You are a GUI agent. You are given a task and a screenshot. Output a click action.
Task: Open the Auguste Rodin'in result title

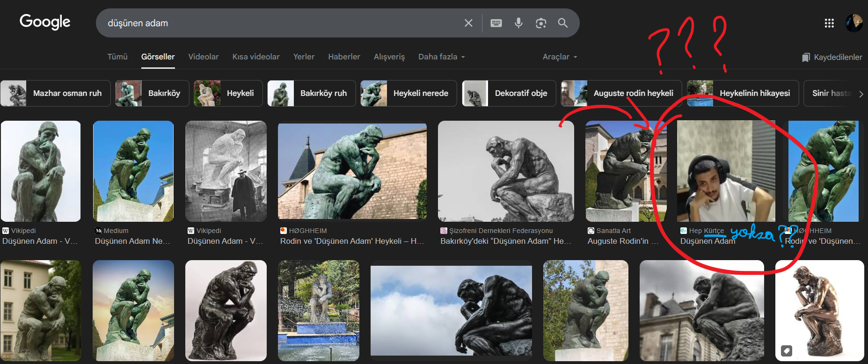(x=623, y=241)
